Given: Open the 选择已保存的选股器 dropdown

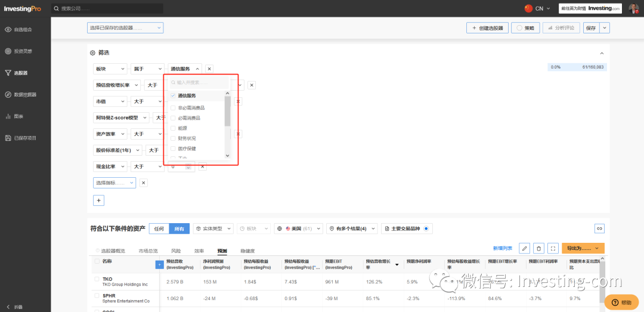Looking at the screenshot, I should tap(125, 28).
